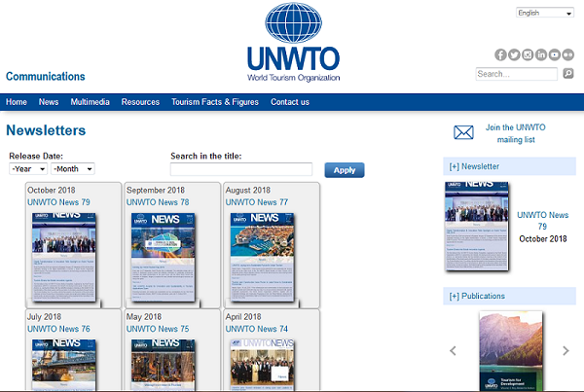
Task: Open the News menu item
Action: click(49, 102)
